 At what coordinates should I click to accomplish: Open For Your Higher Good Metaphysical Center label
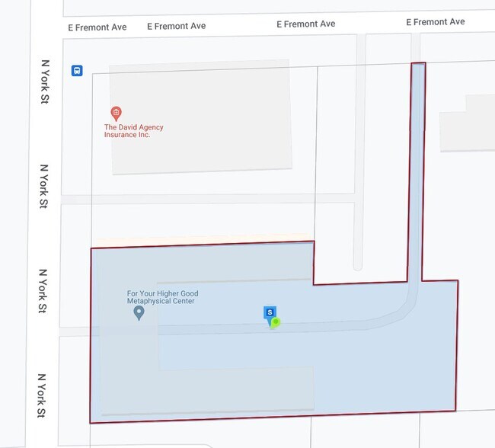(161, 297)
